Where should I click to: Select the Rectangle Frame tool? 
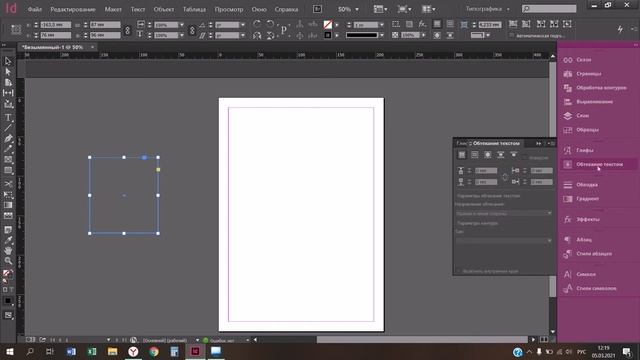8,160
